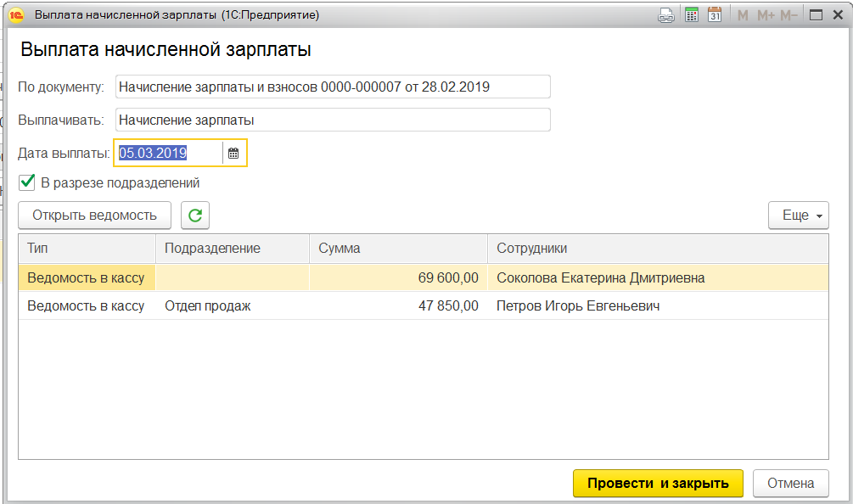
Task: Click the 1C logo in title bar
Action: pos(15,14)
